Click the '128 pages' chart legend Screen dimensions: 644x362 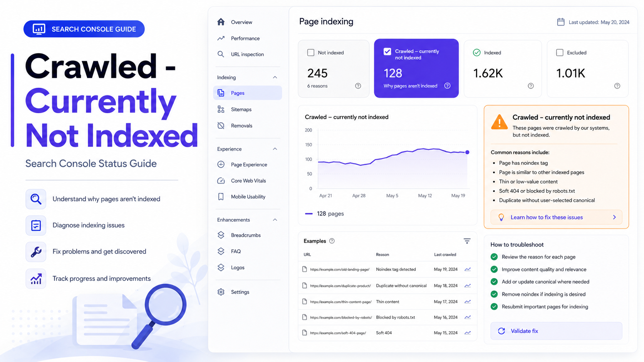click(x=324, y=214)
